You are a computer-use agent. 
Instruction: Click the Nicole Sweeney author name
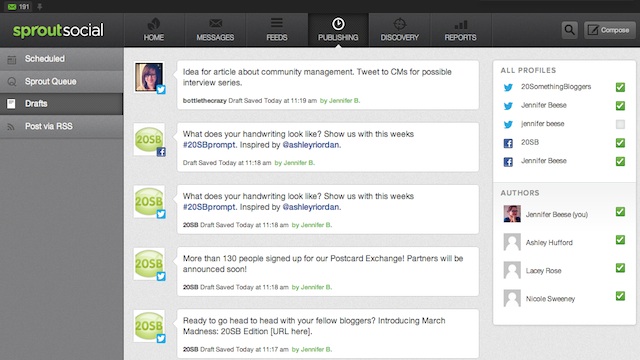pyautogui.click(x=550, y=299)
